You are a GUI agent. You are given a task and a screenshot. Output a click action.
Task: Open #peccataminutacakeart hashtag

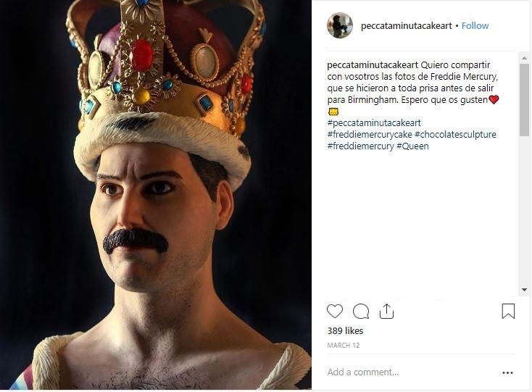(374, 122)
